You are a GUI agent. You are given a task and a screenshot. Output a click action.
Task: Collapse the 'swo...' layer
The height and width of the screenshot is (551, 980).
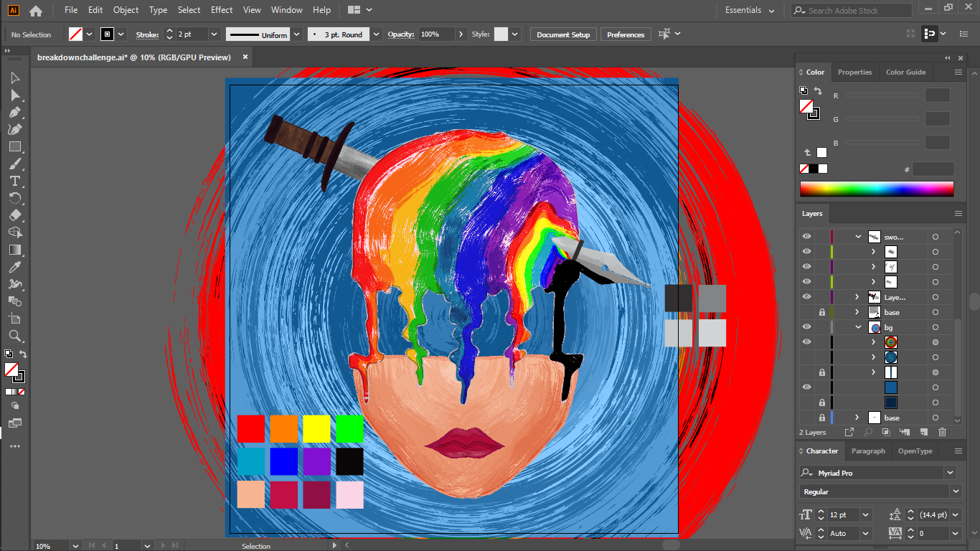coord(858,237)
